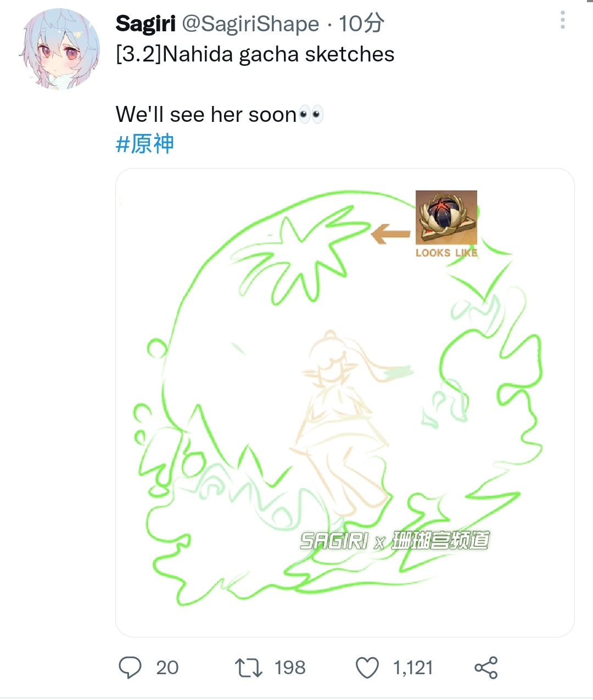Click the tweet text 'We'll see her soon'
This screenshot has height=700, width=593.
pyautogui.click(x=206, y=114)
